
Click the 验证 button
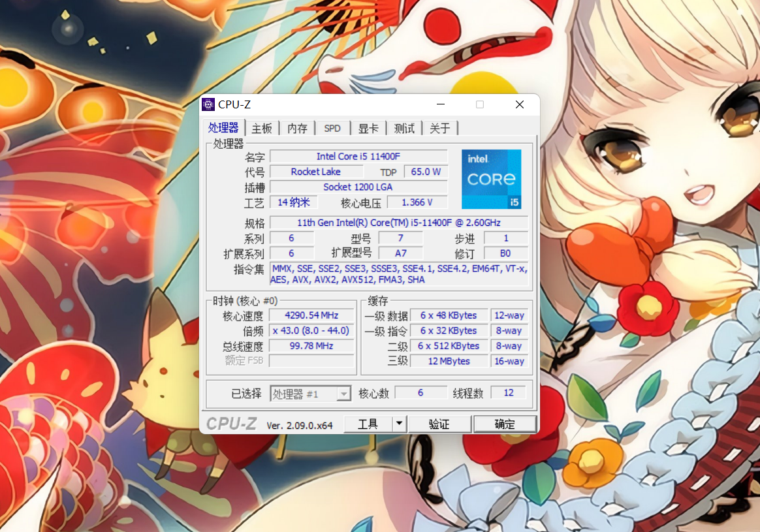click(439, 424)
